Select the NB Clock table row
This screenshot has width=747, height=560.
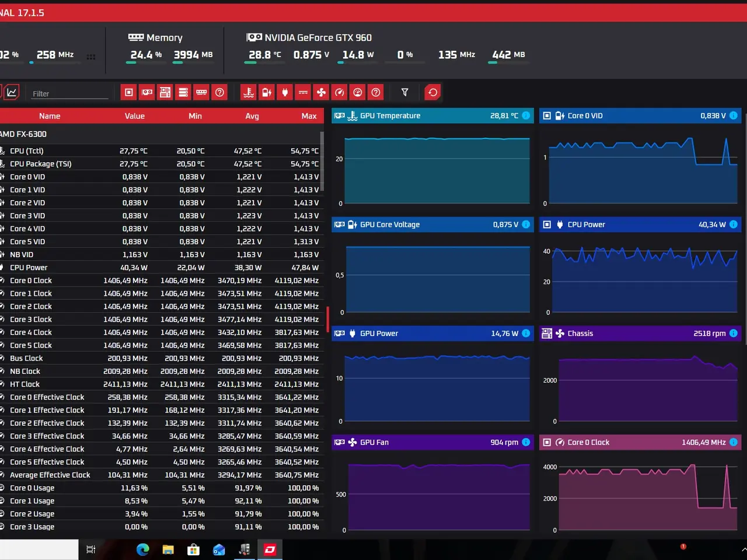click(x=160, y=372)
